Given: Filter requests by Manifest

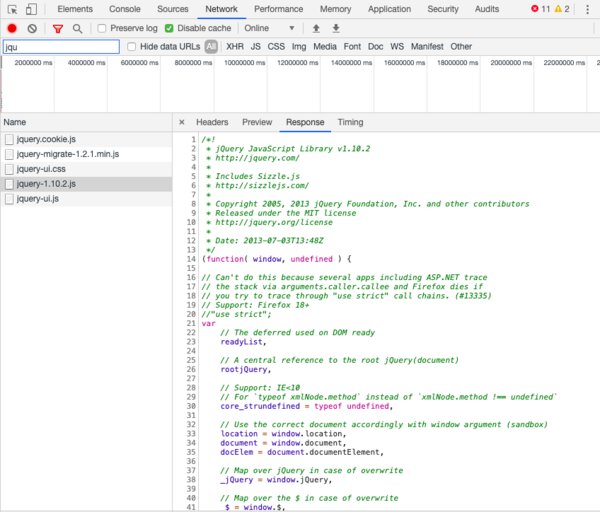Looking at the screenshot, I should (427, 47).
